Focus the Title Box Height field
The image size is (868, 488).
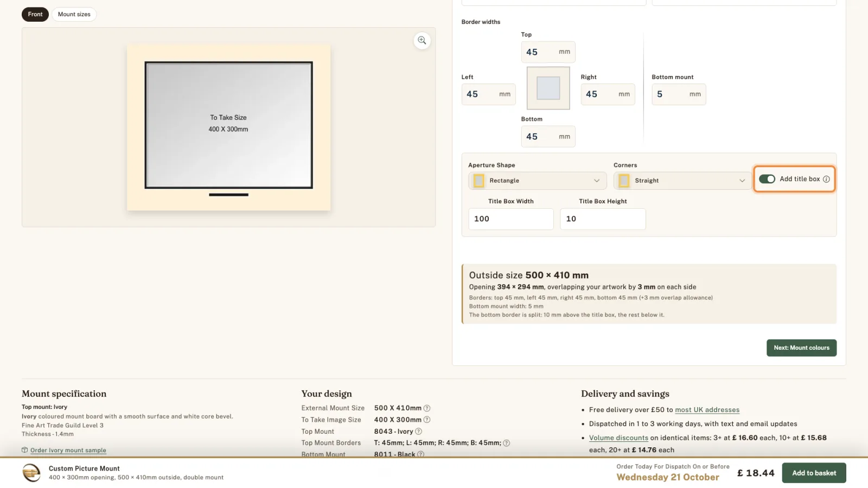click(x=603, y=219)
